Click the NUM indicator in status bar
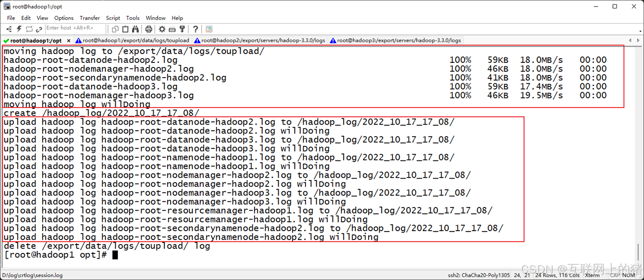The width and height of the screenshot is (644, 280). point(628,275)
